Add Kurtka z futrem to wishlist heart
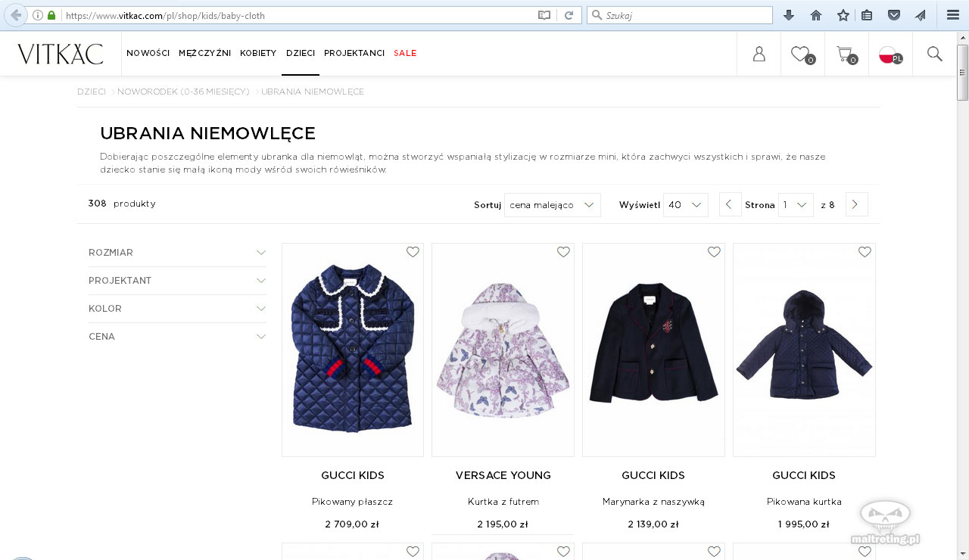The image size is (969, 560). click(x=563, y=252)
